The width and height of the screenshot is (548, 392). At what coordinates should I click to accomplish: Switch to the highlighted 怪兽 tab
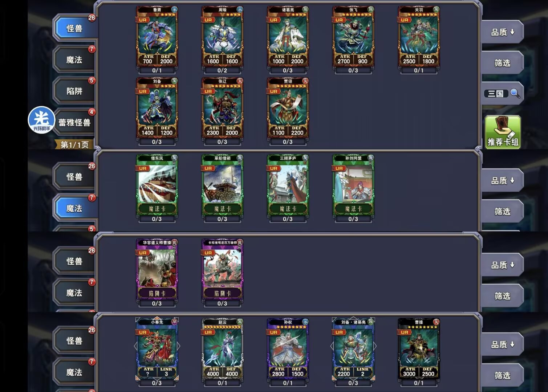(x=74, y=28)
